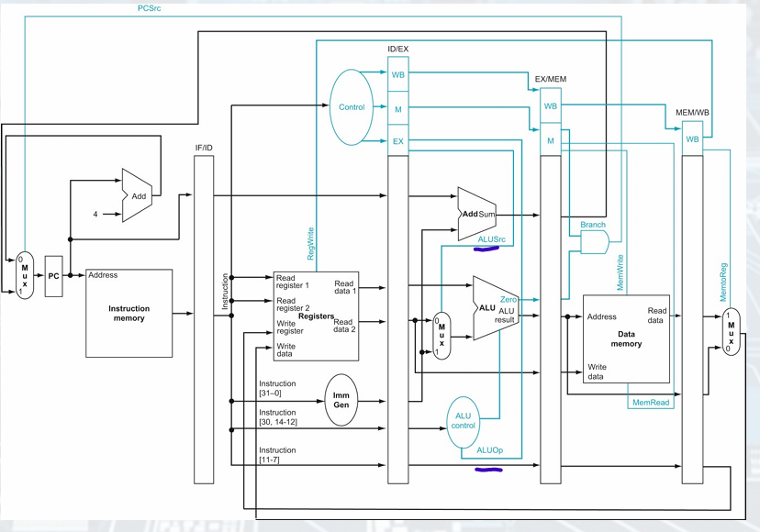Screen dimensions: 760x532
Task: Click the RegWrite signal label
Action: pyautogui.click(x=310, y=244)
